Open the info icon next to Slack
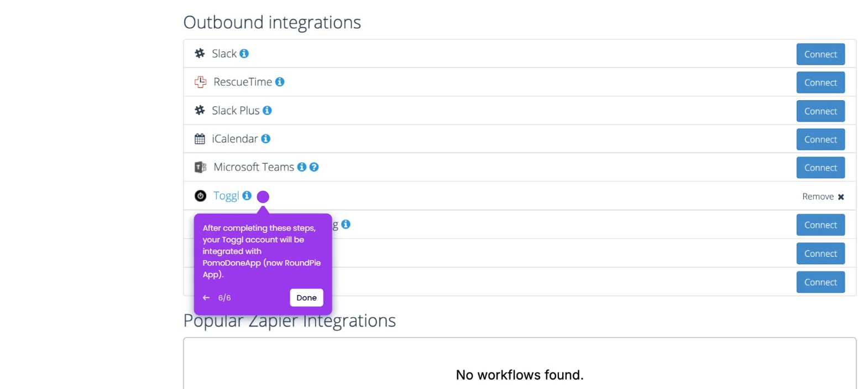Screen dimensions: 868x389 pos(244,54)
